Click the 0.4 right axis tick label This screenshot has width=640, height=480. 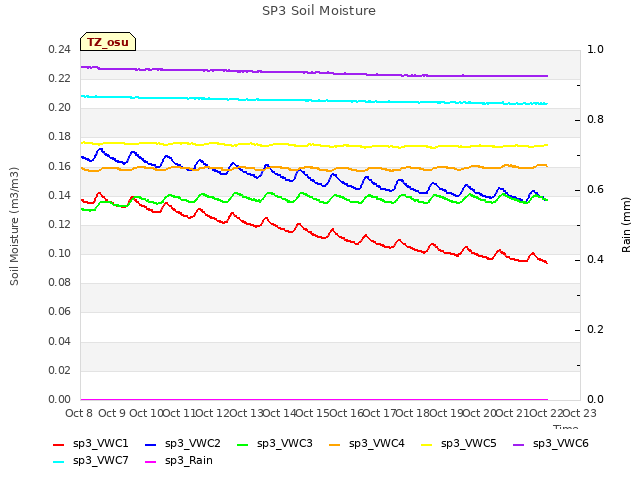(x=595, y=260)
